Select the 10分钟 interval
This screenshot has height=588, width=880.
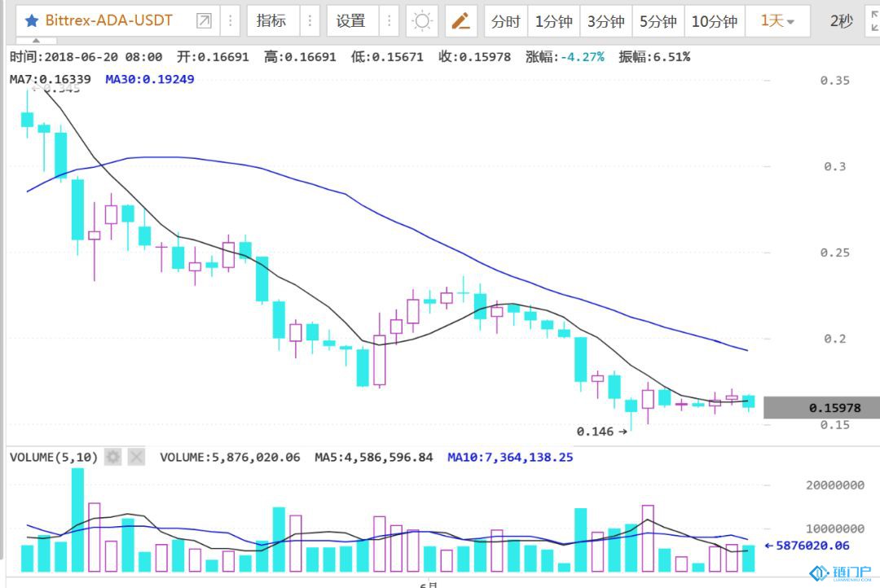point(715,21)
